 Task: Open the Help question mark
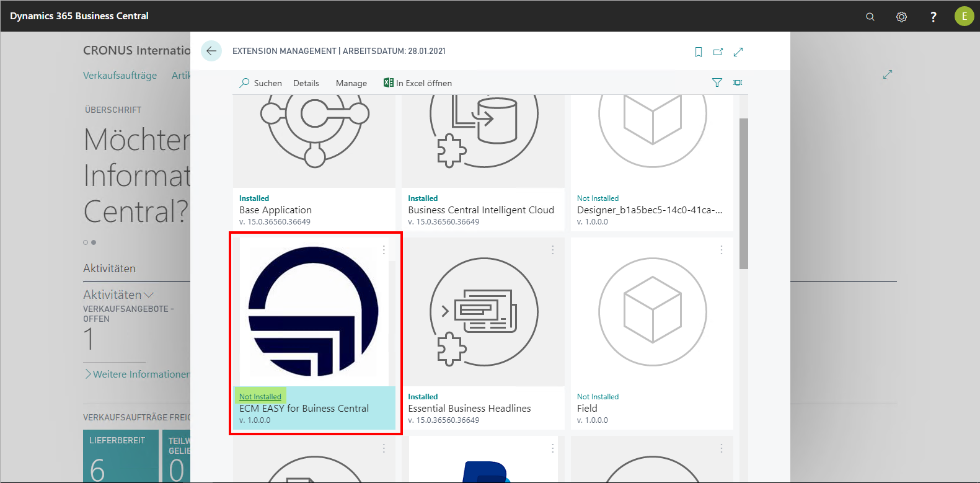[933, 17]
